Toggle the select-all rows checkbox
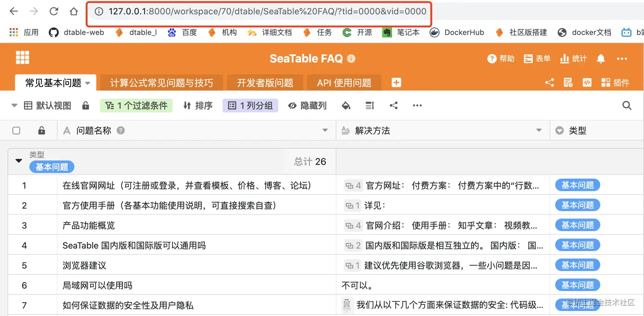This screenshot has height=316, width=644. pos(16,131)
